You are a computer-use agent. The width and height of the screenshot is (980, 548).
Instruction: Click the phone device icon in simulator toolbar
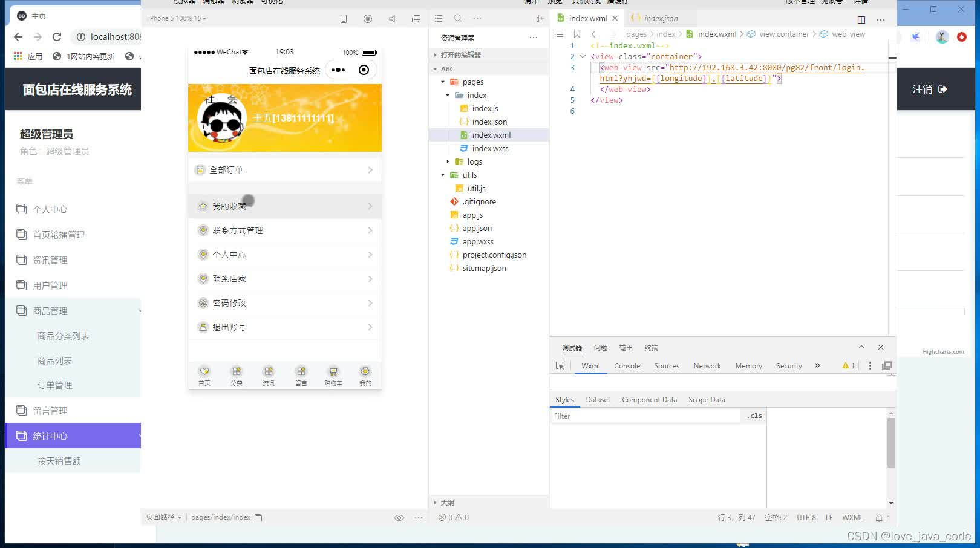click(x=344, y=19)
